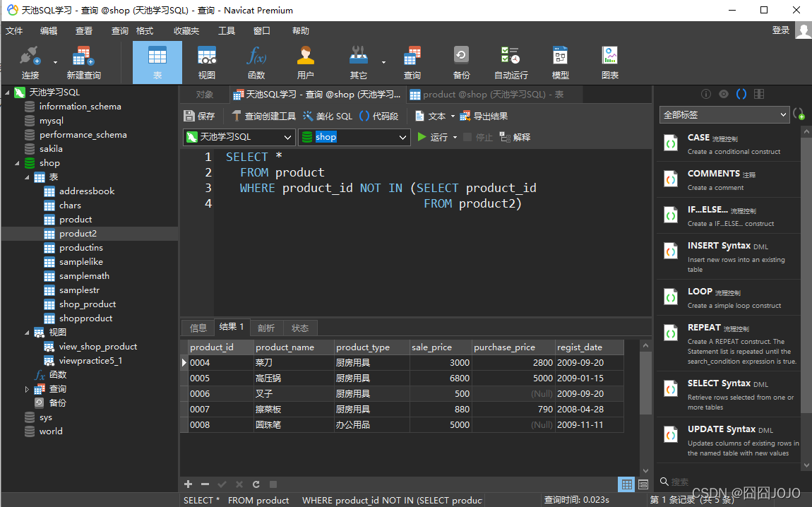Toggle the eye preview icon in the right pane
812x507 pixels.
click(x=724, y=94)
